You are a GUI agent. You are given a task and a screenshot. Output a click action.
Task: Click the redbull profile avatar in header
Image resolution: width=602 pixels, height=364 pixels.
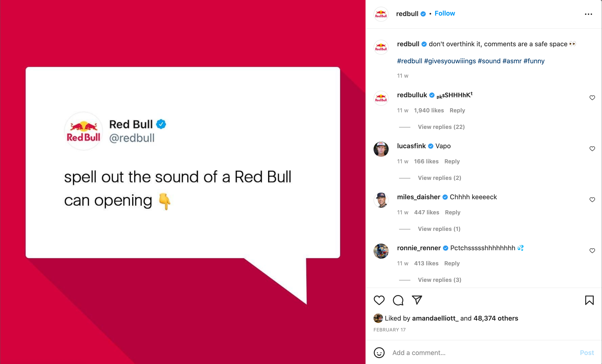[381, 14]
